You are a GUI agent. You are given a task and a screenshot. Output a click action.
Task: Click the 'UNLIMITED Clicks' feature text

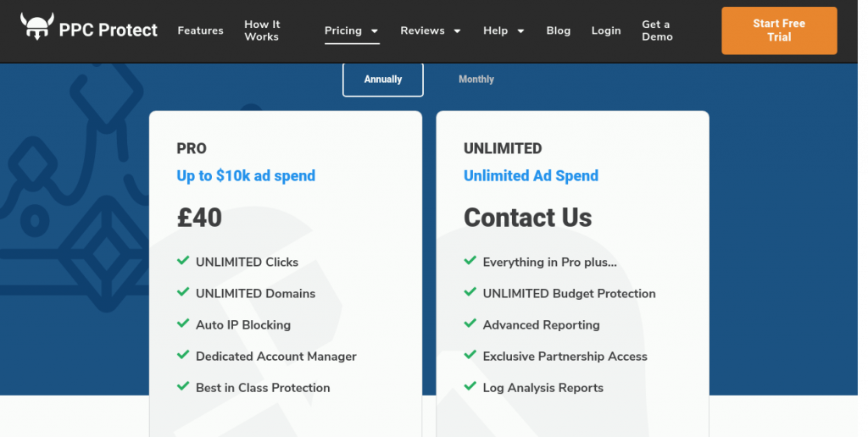247,263
